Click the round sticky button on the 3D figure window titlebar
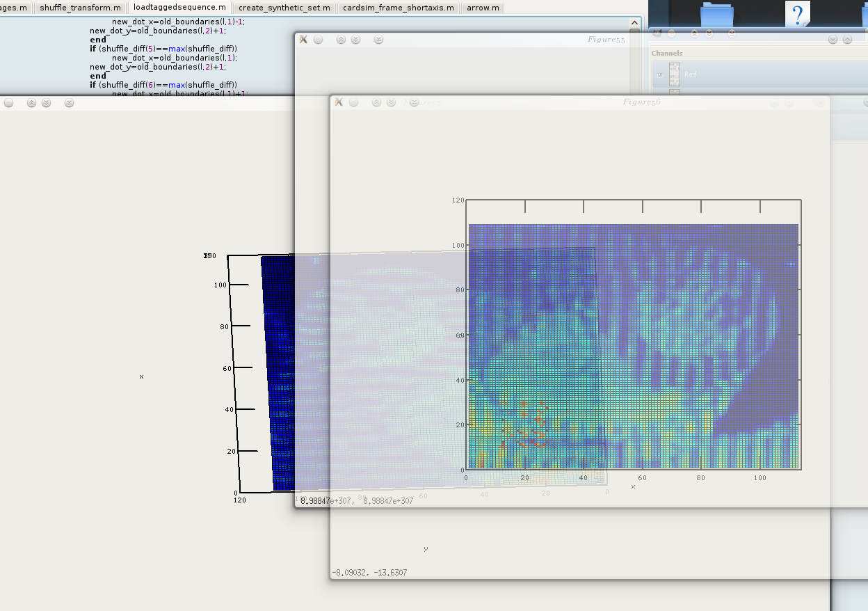This screenshot has height=611, width=868. point(8,102)
